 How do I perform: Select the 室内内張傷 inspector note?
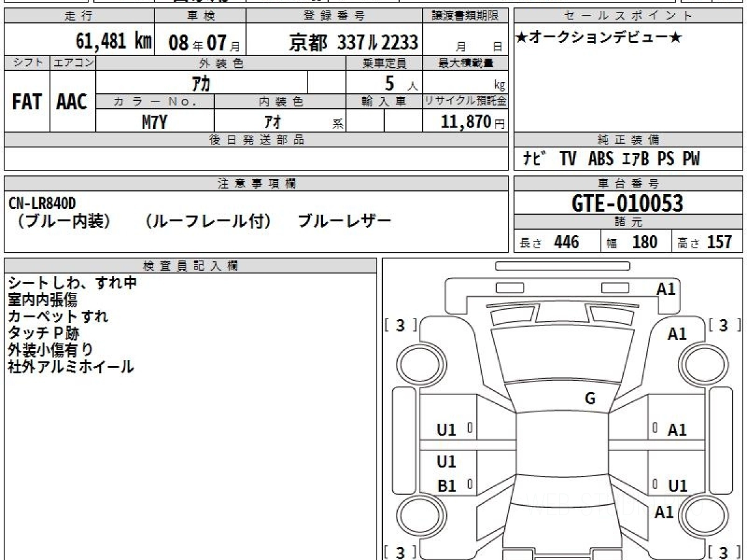(x=42, y=299)
